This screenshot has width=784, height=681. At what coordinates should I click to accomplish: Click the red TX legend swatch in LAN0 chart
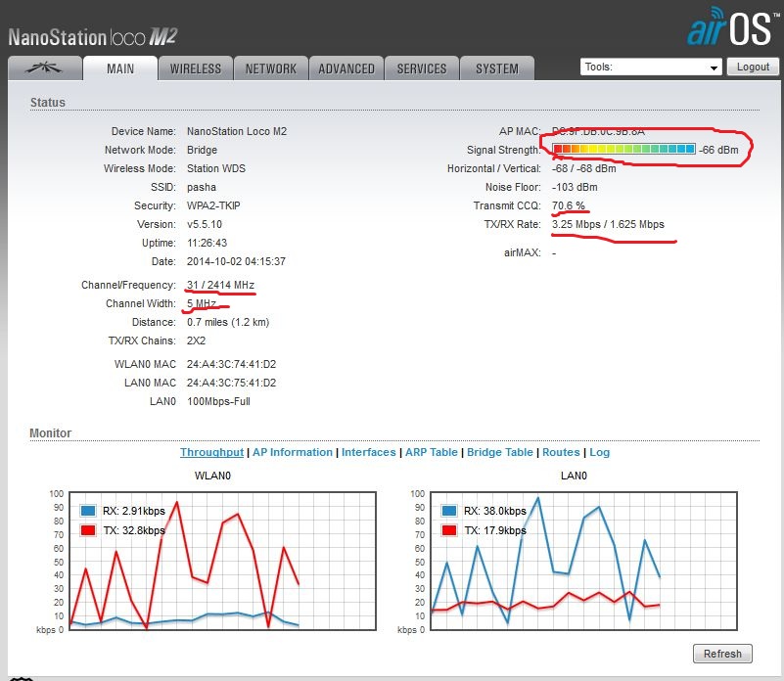[x=449, y=530]
